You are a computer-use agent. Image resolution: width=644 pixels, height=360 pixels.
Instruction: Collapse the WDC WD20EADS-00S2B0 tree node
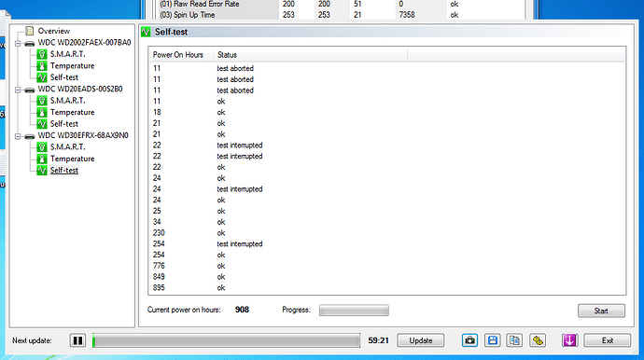point(18,90)
